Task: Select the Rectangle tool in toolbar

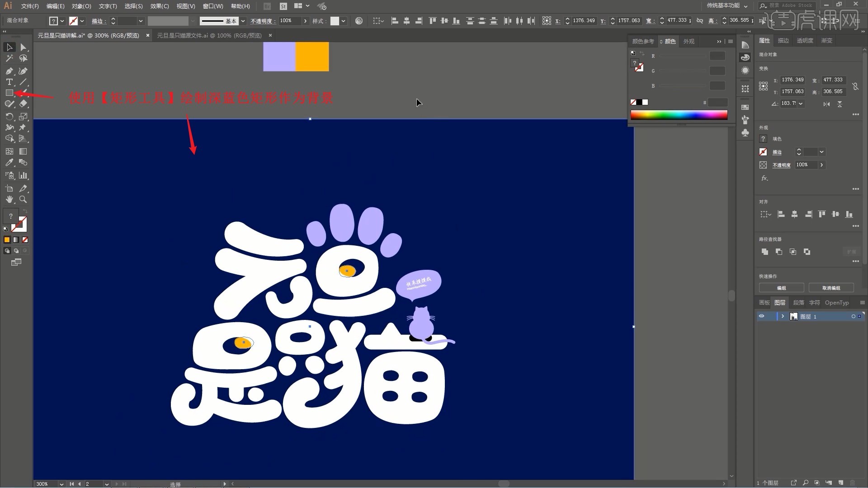Action: tap(8, 93)
